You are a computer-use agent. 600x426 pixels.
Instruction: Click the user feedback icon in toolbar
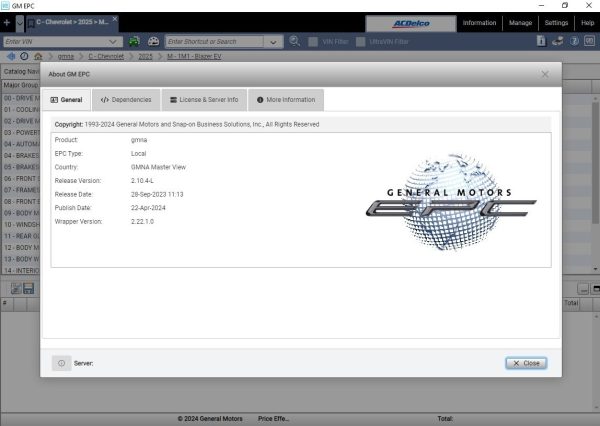click(x=557, y=41)
